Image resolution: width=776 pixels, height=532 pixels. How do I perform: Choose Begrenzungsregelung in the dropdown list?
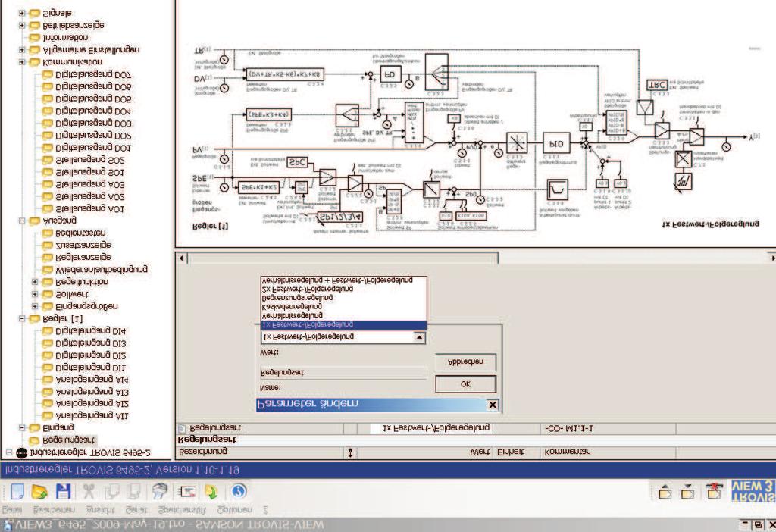pos(343,298)
